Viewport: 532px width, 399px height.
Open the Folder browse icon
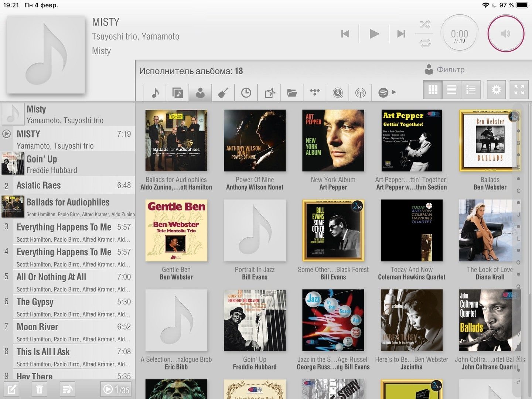292,92
